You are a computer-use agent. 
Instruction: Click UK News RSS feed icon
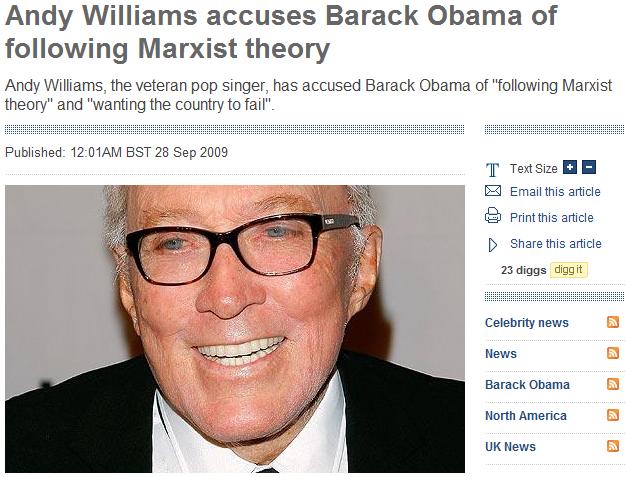(613, 446)
